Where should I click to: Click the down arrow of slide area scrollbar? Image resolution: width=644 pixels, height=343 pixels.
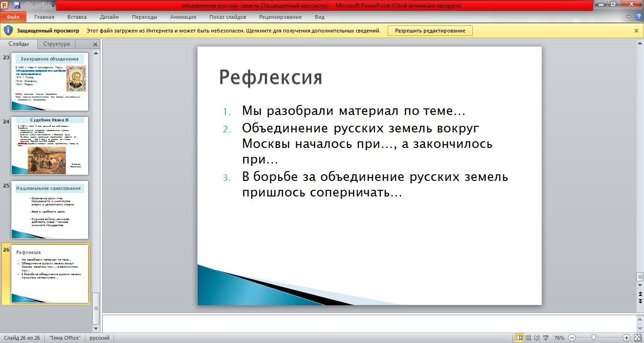tap(640, 286)
